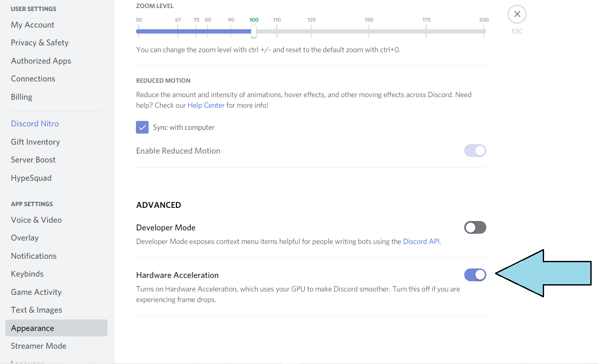Click the ADVANCED section heading
This screenshot has height=364, width=598.
pyautogui.click(x=158, y=205)
